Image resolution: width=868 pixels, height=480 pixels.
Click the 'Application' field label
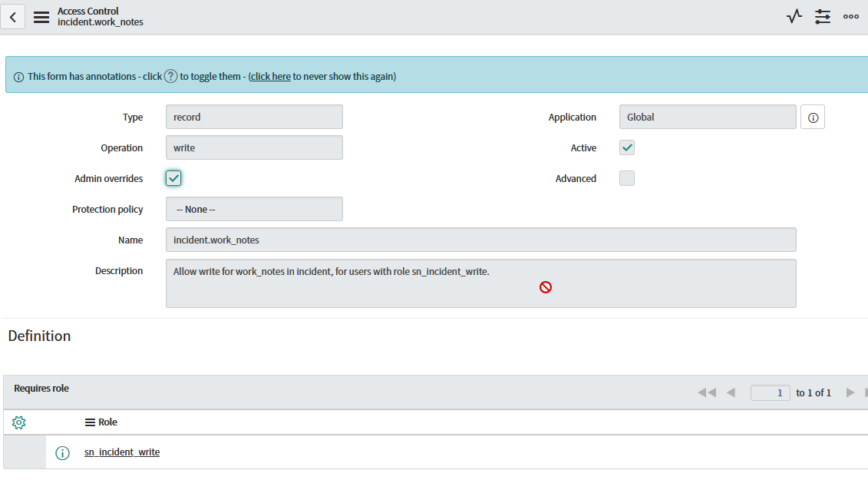coord(573,118)
